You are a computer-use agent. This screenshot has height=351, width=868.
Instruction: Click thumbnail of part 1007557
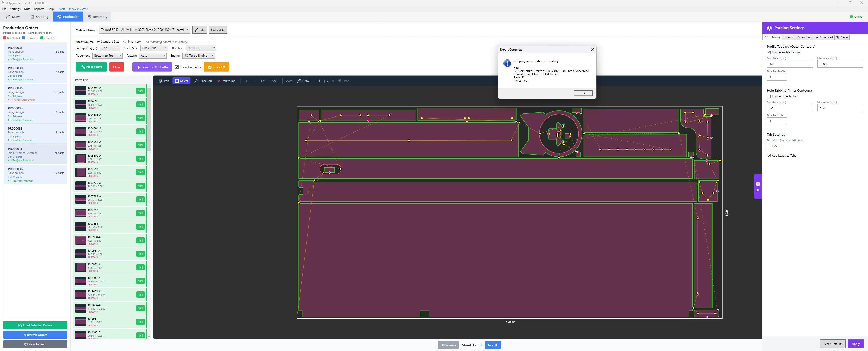(x=80, y=172)
